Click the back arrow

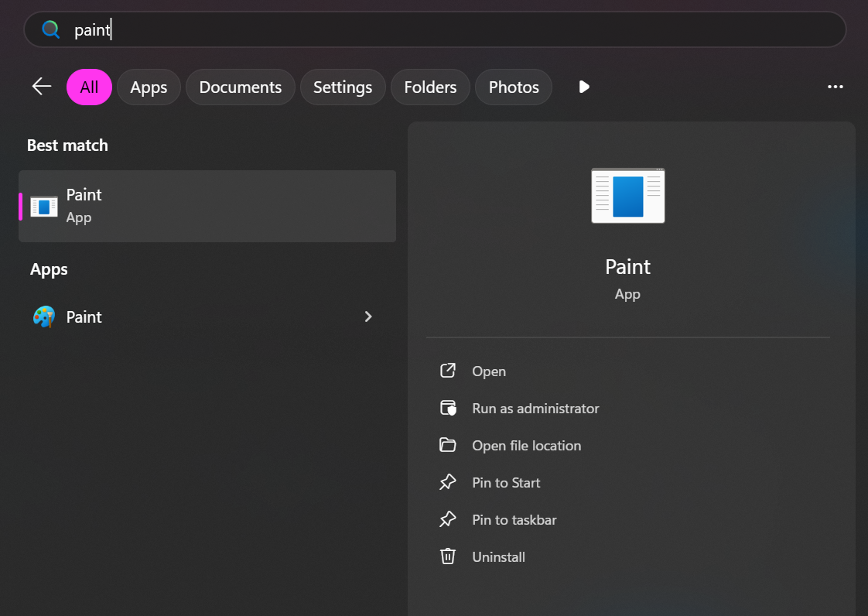coord(41,87)
